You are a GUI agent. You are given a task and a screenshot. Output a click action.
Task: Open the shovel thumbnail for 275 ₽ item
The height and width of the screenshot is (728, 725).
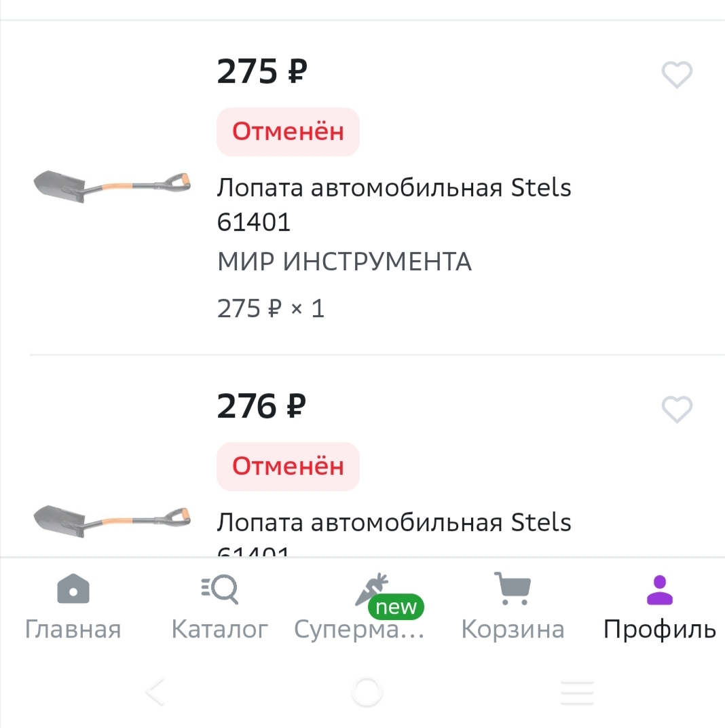(x=112, y=185)
